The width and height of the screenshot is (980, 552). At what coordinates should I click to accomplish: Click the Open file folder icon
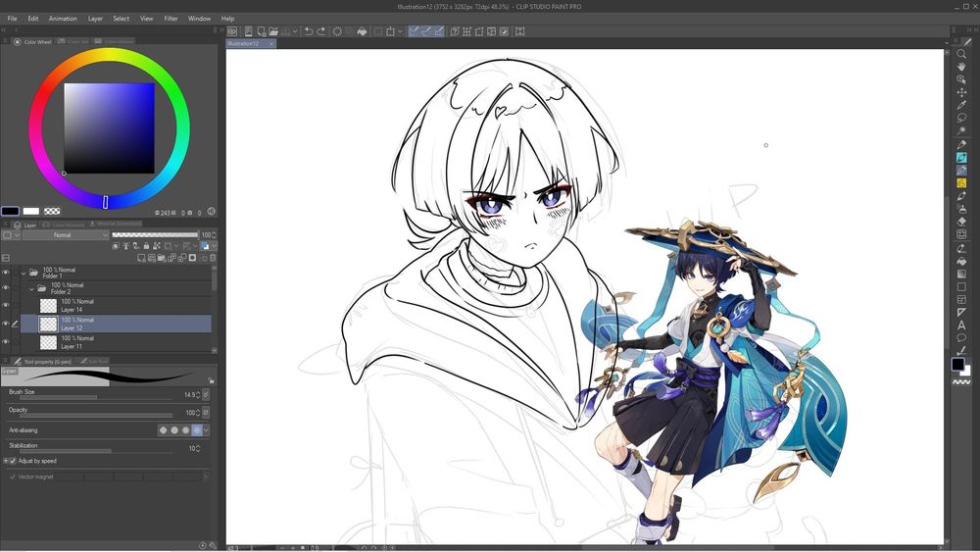(273, 31)
